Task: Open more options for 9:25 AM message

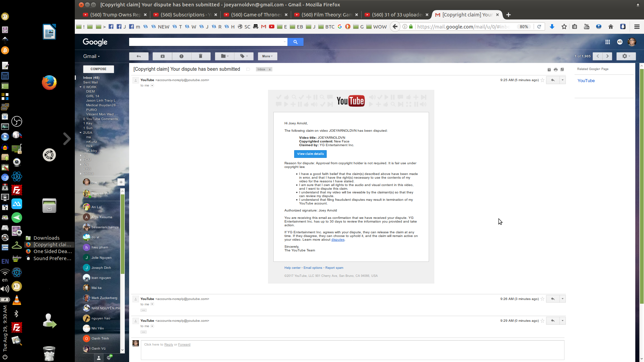Action: (562, 80)
